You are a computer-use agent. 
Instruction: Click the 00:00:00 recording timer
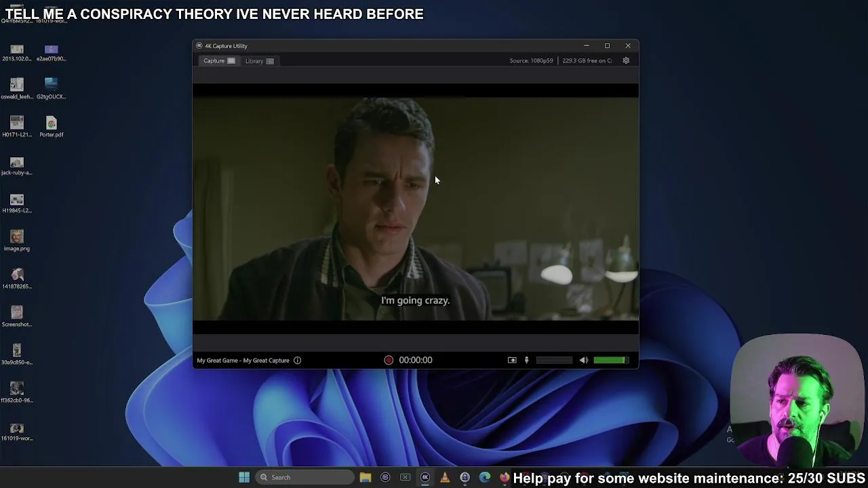[416, 361]
